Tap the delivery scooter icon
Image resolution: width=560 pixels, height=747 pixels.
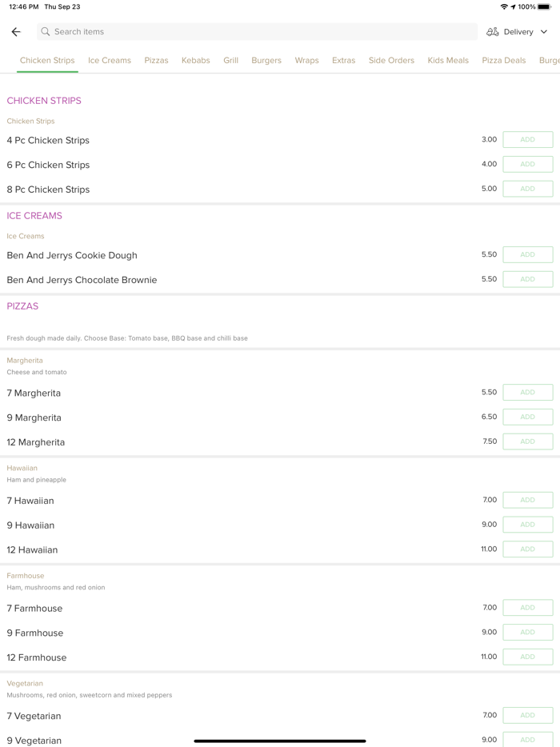(493, 32)
